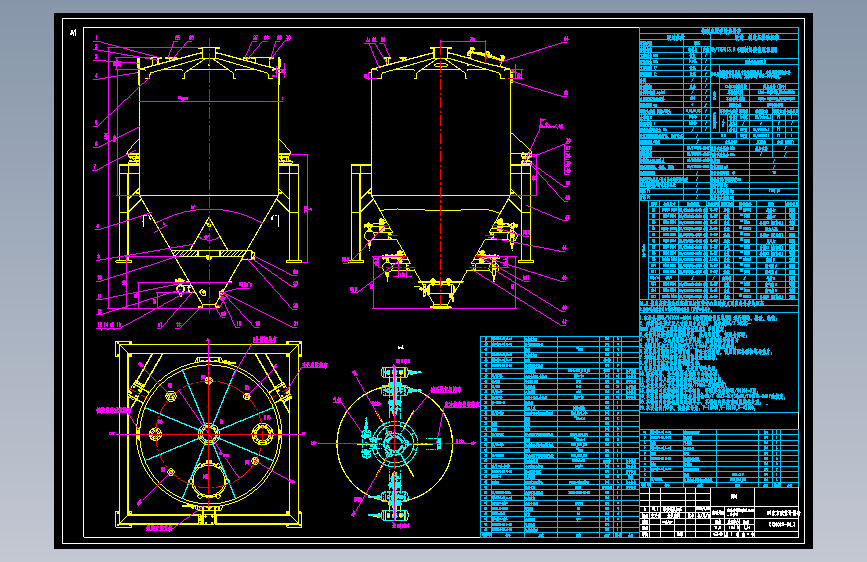Select callout number 1 leader label

96,38
